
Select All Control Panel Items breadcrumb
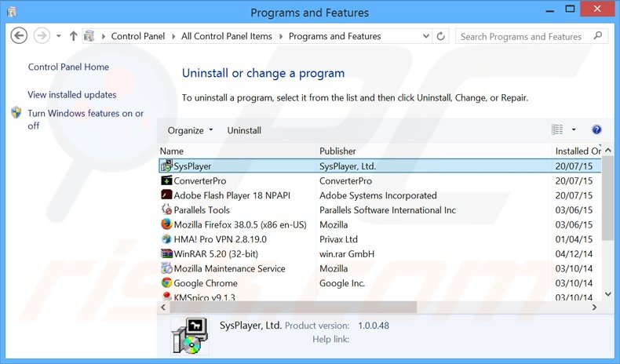click(x=227, y=36)
